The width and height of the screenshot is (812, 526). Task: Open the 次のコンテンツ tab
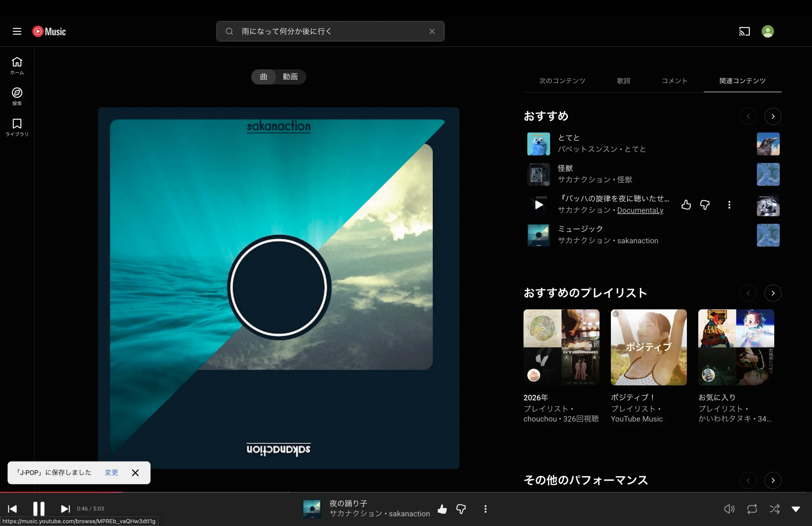click(562, 81)
